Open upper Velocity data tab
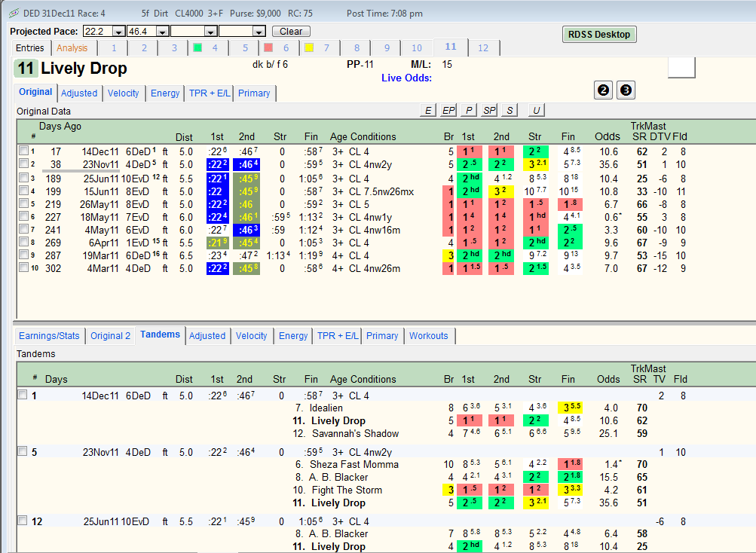756x553 pixels. (124, 93)
